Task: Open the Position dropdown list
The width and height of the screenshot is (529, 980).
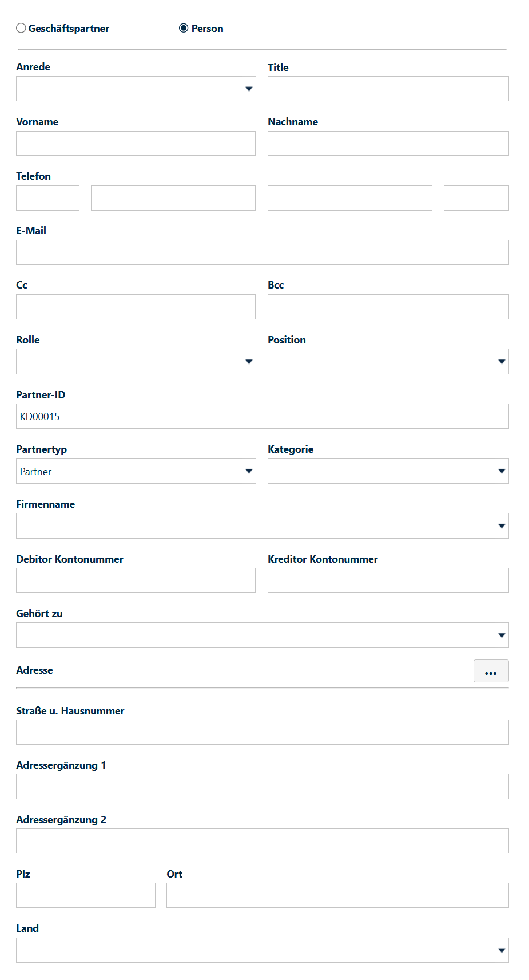Action: tap(388, 362)
